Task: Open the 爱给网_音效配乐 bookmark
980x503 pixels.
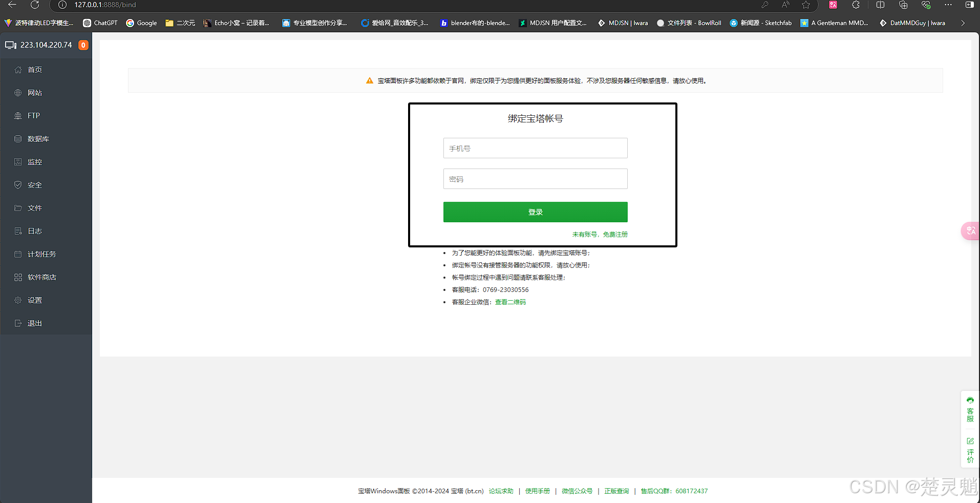Action: [x=394, y=23]
